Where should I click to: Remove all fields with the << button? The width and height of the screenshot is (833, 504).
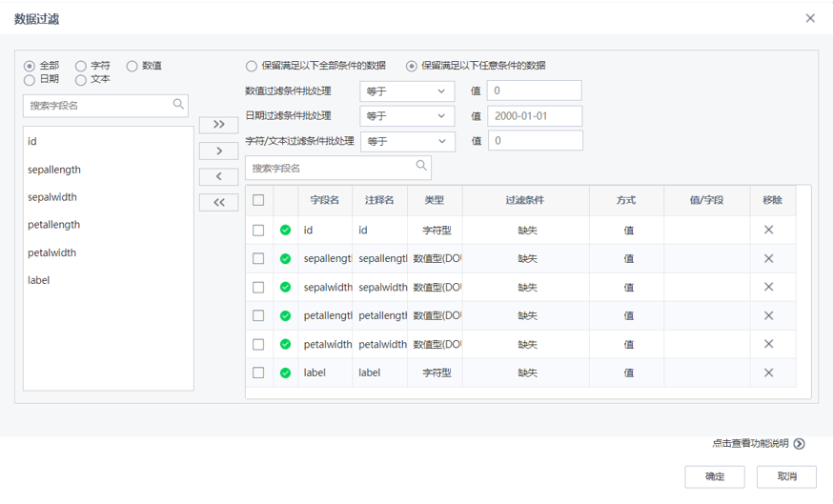point(219,202)
